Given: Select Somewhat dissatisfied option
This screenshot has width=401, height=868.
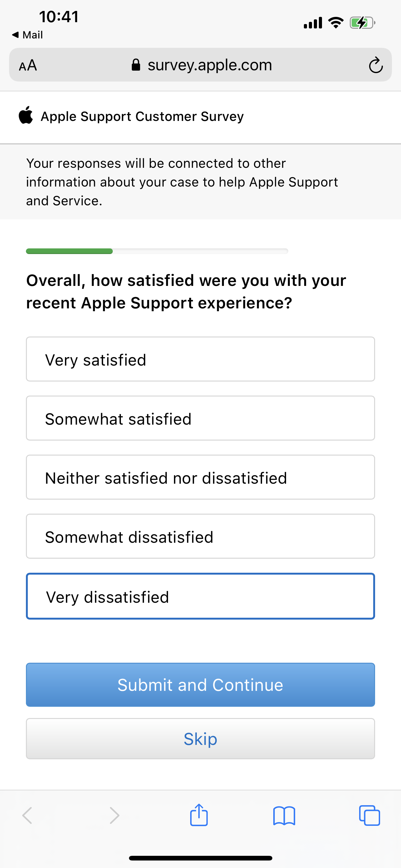Looking at the screenshot, I should tap(200, 536).
